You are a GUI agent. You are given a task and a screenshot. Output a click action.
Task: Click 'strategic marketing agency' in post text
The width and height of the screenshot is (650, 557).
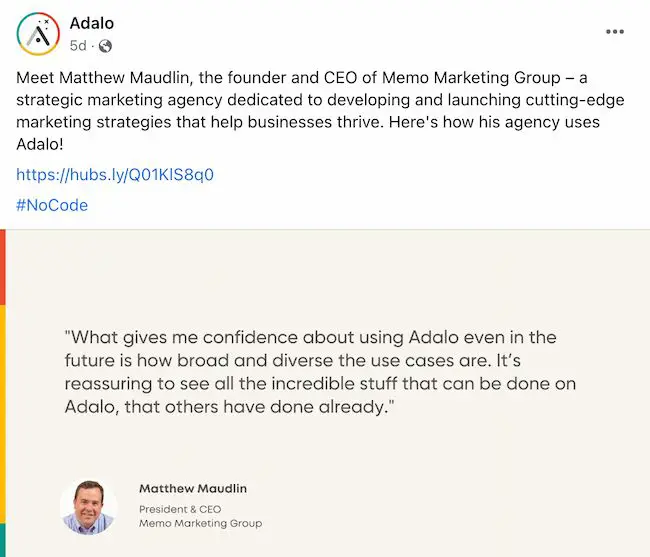click(x=119, y=100)
